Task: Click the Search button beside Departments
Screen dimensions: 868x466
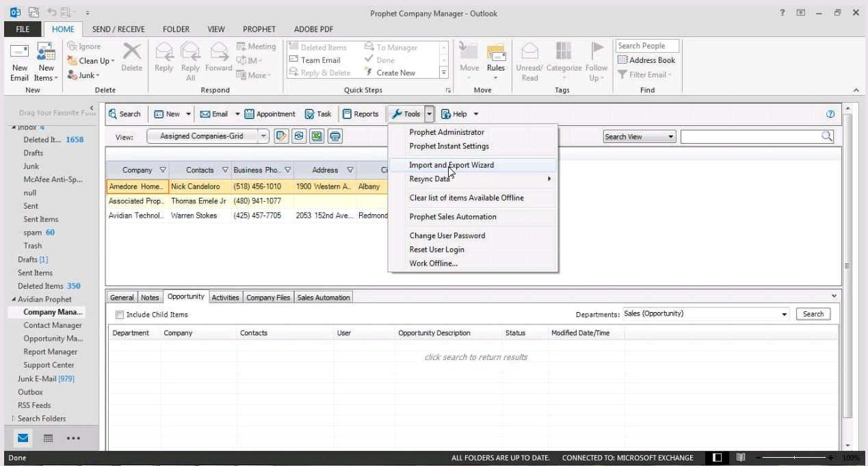Action: click(x=813, y=314)
